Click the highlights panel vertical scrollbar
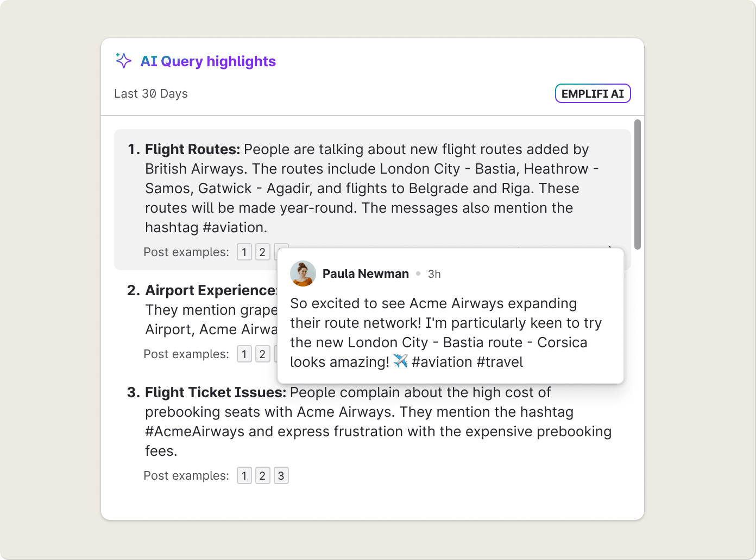This screenshot has height=560, width=756. [x=638, y=184]
